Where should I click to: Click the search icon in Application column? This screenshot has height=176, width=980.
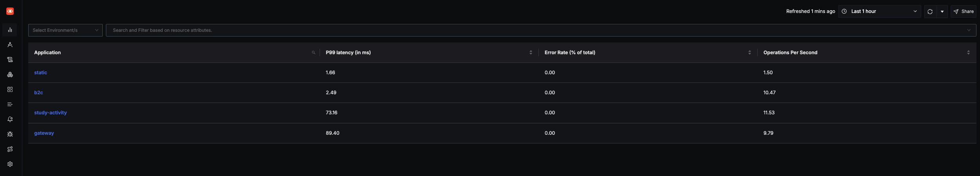[313, 53]
